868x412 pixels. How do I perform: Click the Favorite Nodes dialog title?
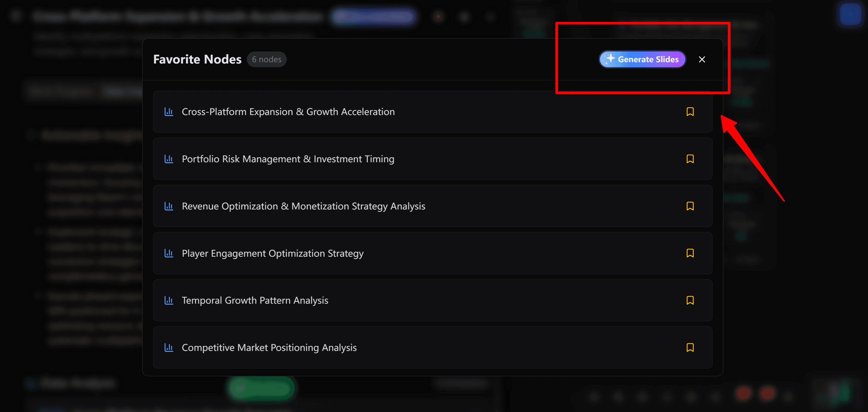pyautogui.click(x=197, y=59)
